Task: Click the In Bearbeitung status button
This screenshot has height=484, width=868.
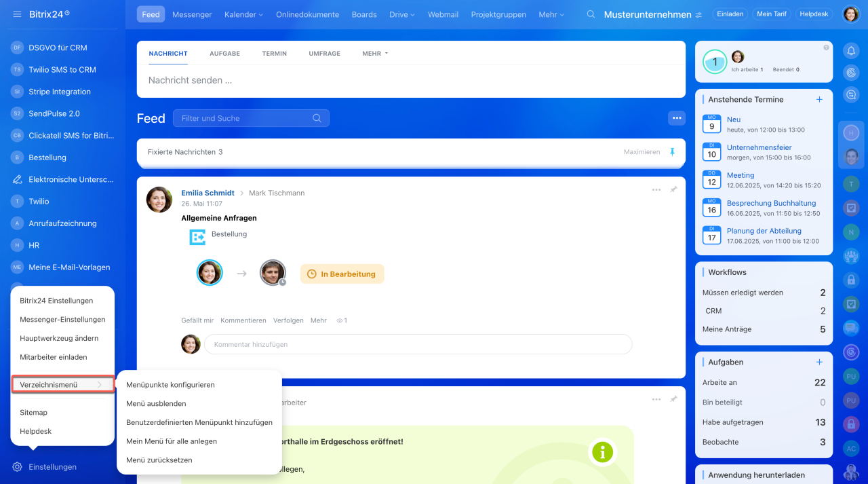Action: (x=342, y=274)
